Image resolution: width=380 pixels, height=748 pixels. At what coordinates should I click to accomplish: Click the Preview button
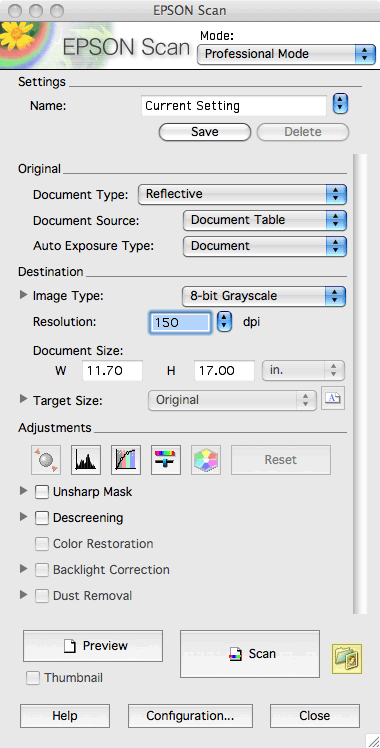click(x=93, y=646)
